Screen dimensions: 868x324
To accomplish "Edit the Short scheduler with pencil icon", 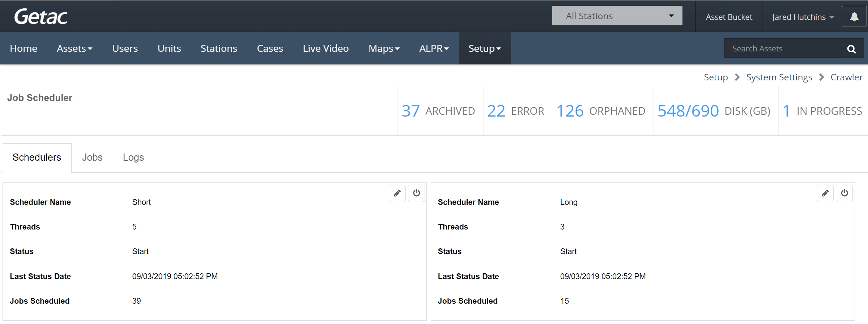I will pos(397,193).
